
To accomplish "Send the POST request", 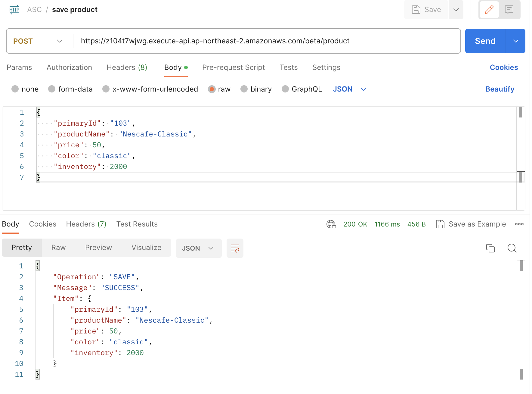I will pos(485,41).
